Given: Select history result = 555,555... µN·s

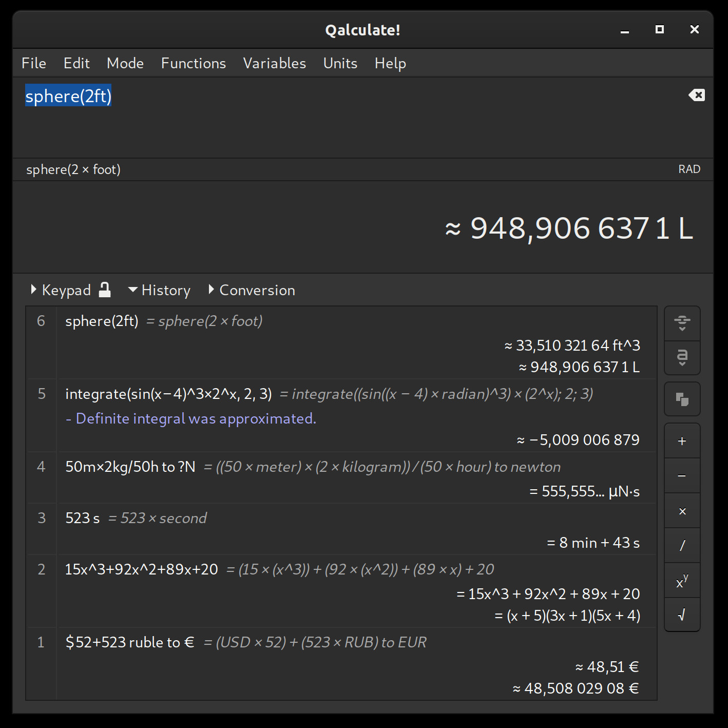Looking at the screenshot, I should click(x=585, y=491).
